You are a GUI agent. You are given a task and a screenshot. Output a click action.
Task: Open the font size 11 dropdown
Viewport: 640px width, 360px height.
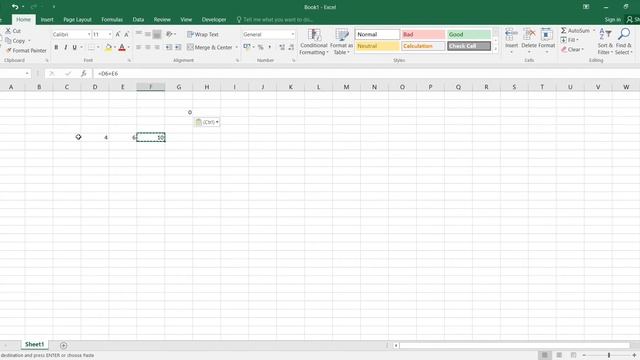pyautogui.click(x=110, y=35)
